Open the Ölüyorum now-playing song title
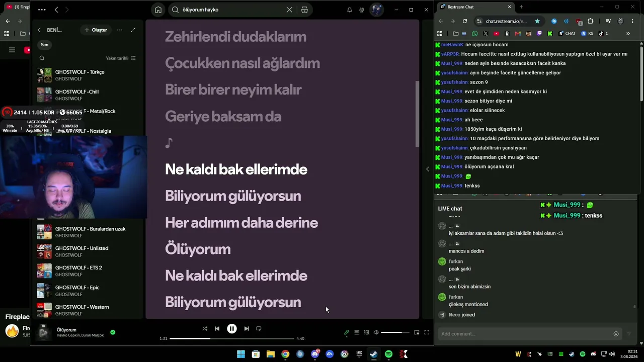644x362 pixels. pos(66,330)
